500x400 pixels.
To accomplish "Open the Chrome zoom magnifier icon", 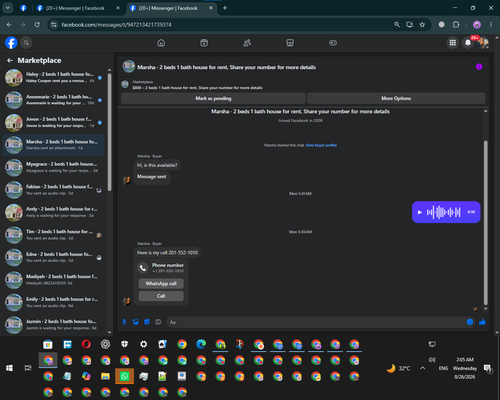I will coord(397,25).
